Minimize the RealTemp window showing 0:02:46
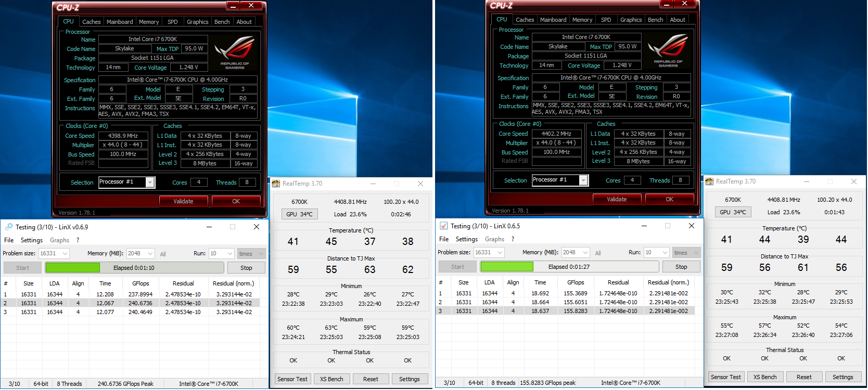The image size is (868, 390). (x=373, y=184)
